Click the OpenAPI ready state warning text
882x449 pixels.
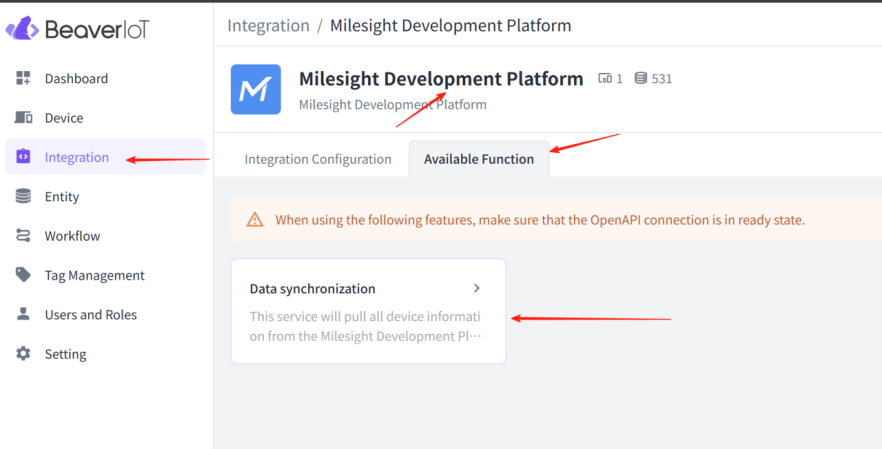point(540,220)
